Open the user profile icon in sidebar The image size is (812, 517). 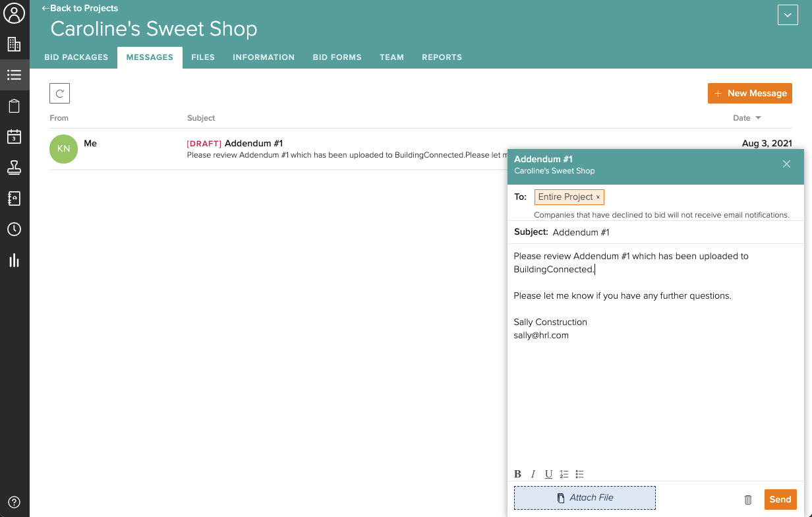14,13
